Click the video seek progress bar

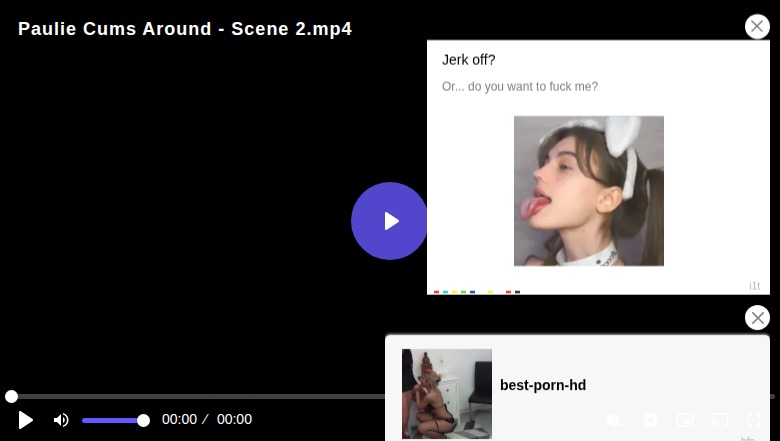point(200,397)
